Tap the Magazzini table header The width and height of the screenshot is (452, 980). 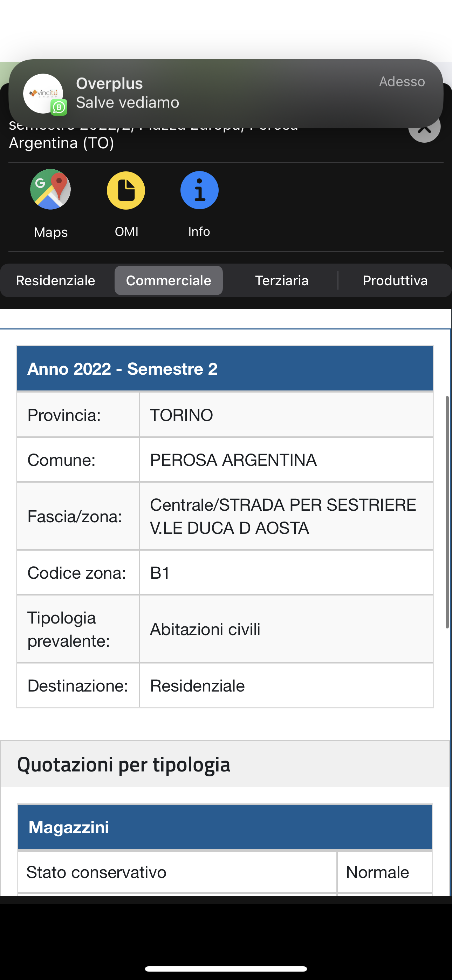coord(225,827)
